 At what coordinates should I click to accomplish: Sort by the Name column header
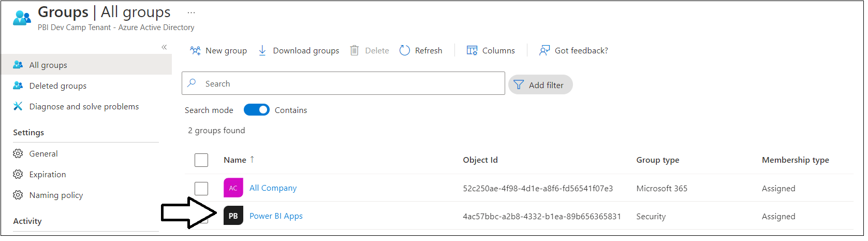pos(235,160)
